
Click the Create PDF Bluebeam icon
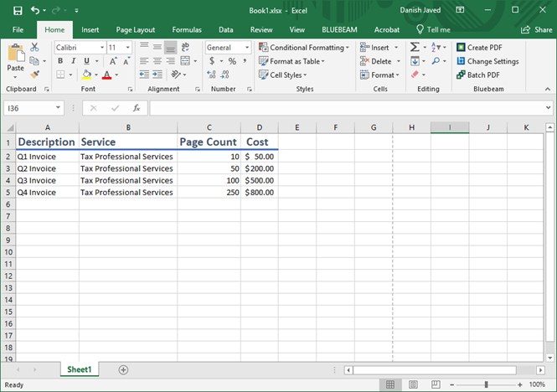pos(461,48)
